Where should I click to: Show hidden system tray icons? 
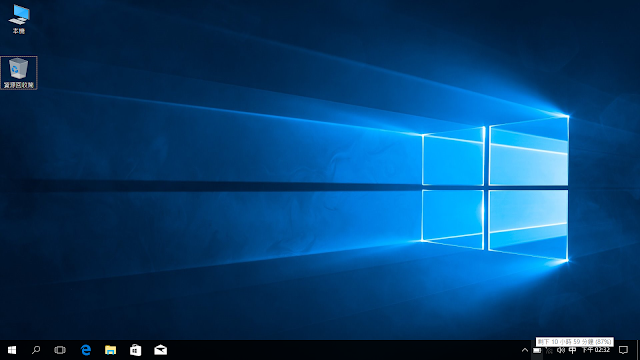pyautogui.click(x=524, y=350)
